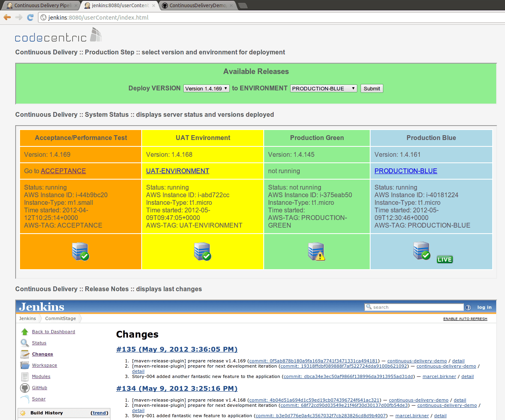The height and width of the screenshot is (420, 505).
Task: Click the Back to Dashboard arrow icon
Action: [x=25, y=332]
